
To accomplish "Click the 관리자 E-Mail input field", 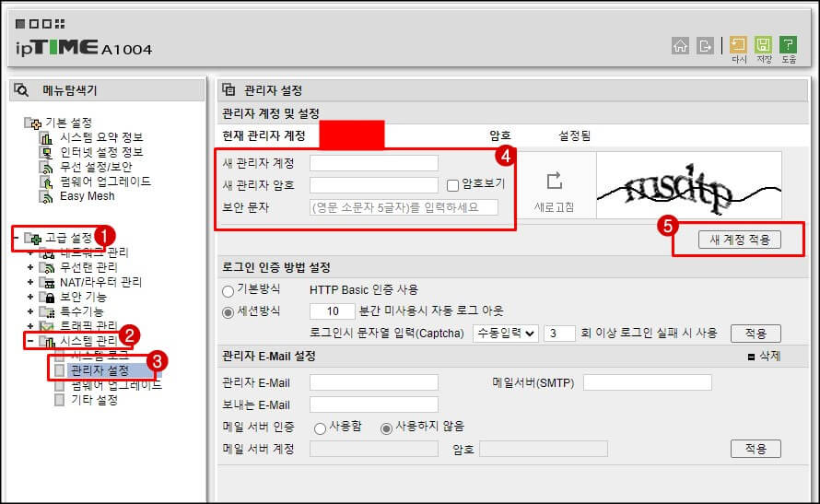I will point(374,382).
